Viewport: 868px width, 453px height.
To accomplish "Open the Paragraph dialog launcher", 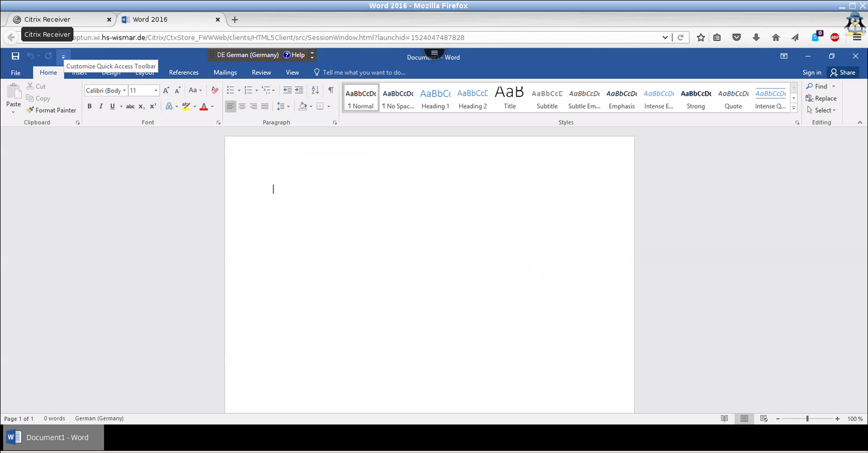I will coord(335,123).
